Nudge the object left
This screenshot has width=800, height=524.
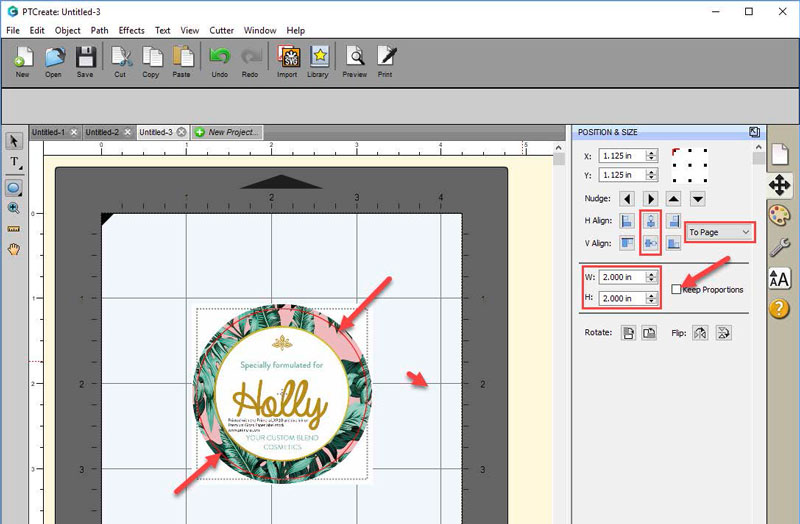[627, 198]
